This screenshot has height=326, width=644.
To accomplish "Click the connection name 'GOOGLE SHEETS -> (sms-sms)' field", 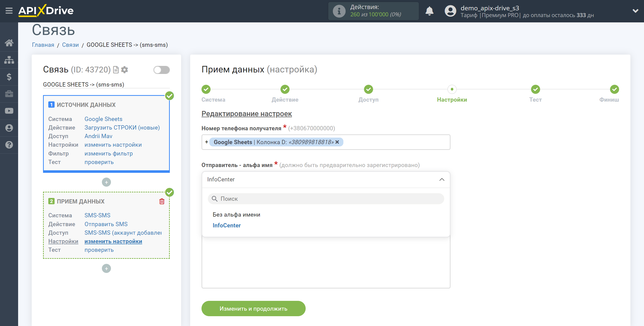I will (106, 85).
